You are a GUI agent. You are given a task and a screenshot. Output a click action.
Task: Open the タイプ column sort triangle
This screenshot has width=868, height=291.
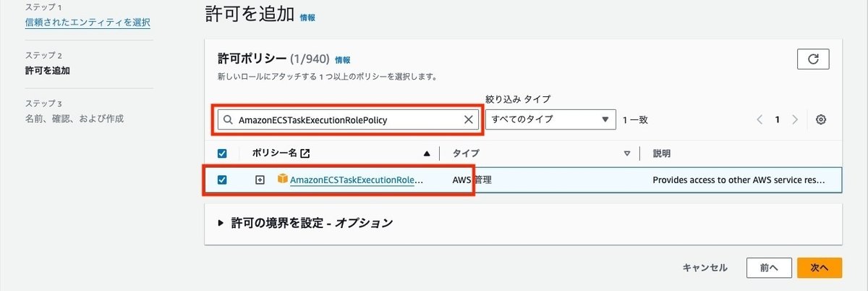627,153
